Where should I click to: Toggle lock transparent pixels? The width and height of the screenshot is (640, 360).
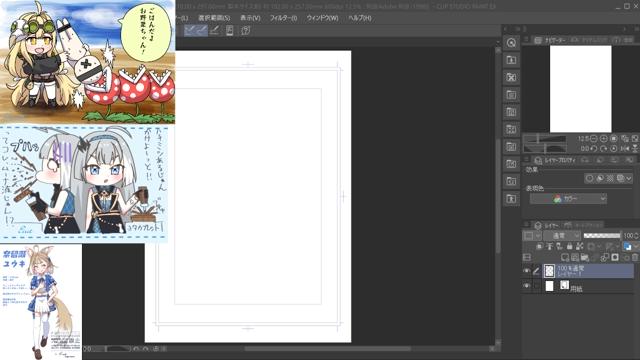click(x=580, y=246)
